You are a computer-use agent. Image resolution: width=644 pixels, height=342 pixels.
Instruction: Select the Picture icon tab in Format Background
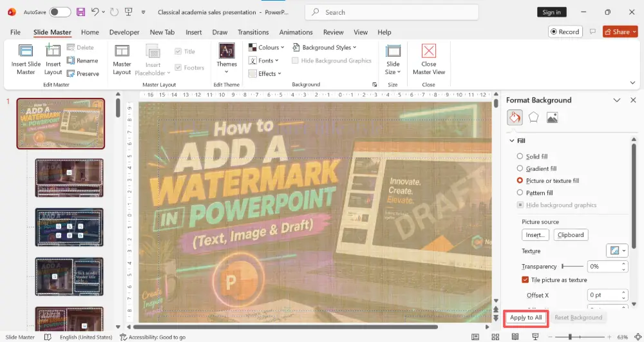tap(552, 118)
